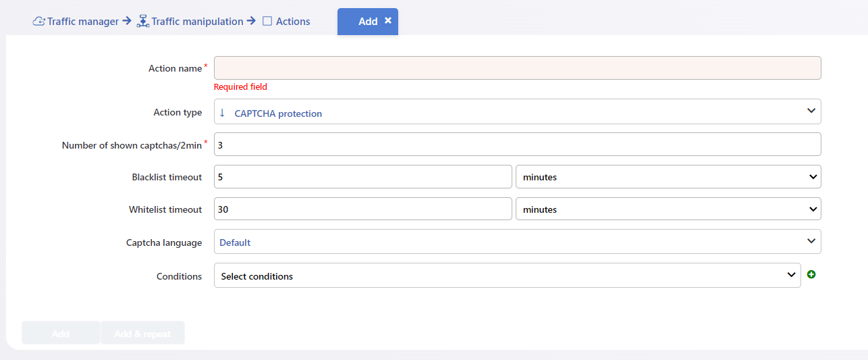Screen dimensions: 868x360
Task: Click the Add button
Action: 61,333
